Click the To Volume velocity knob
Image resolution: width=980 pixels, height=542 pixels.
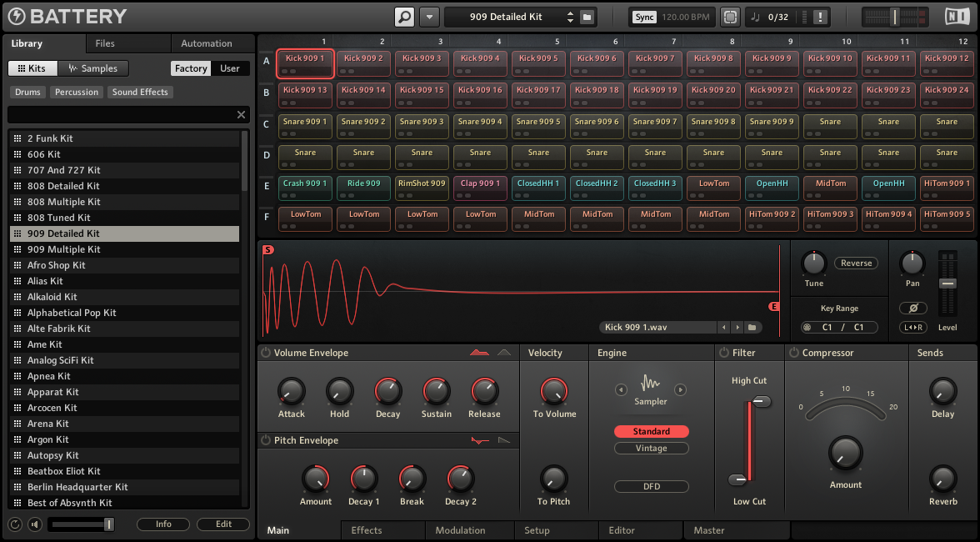(553, 392)
